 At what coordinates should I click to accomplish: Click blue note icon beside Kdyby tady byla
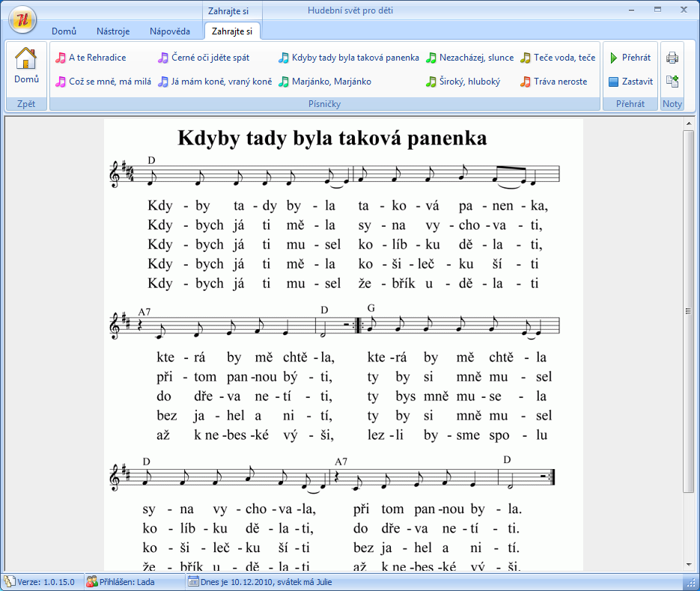[284, 58]
